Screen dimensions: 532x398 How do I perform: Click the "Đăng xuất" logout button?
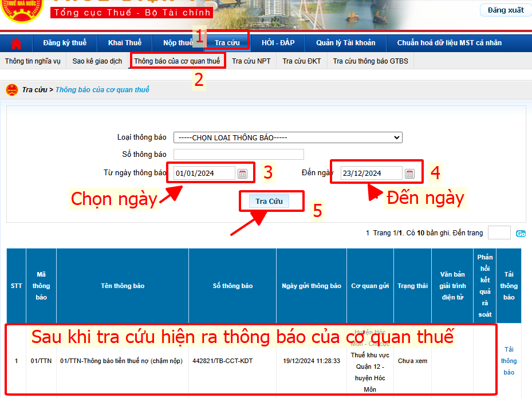505,10
